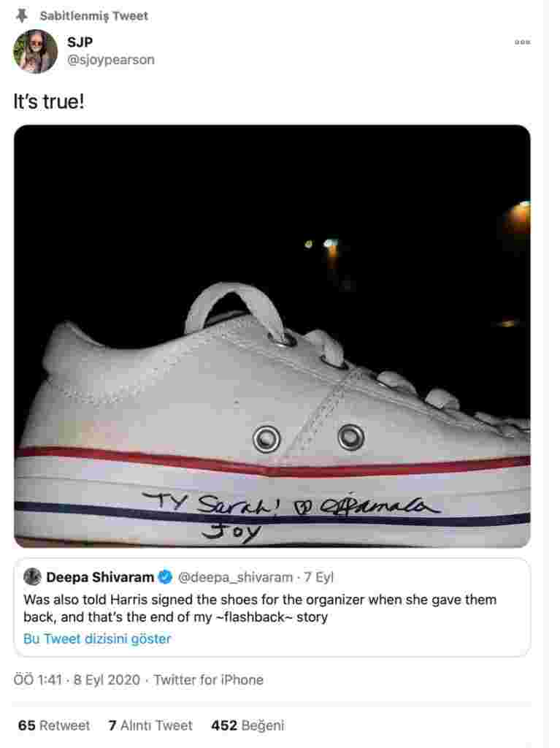Click SJP's profile avatar
Viewport: 560px width, 748px height.
(x=35, y=51)
